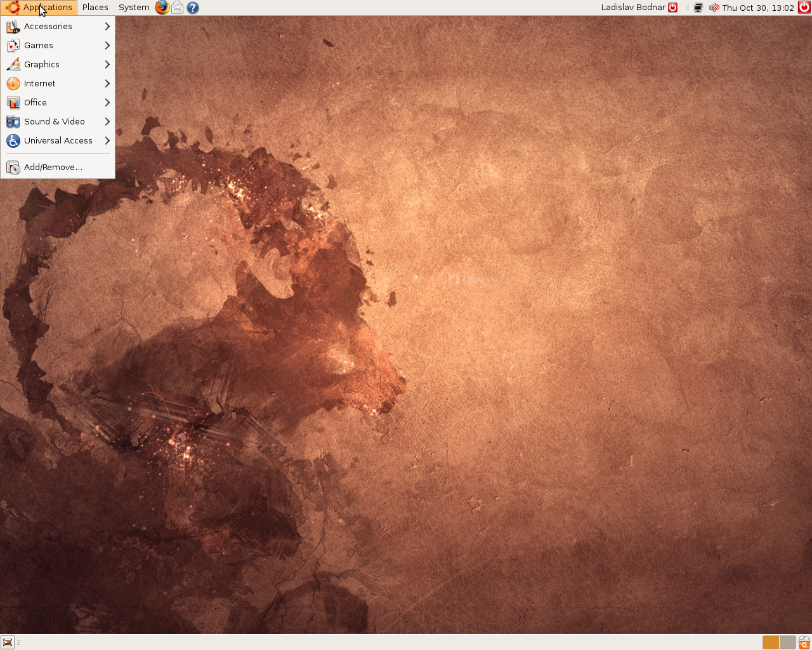This screenshot has width=812, height=650.
Task: Click the Universal Access icon
Action: pos(13,141)
